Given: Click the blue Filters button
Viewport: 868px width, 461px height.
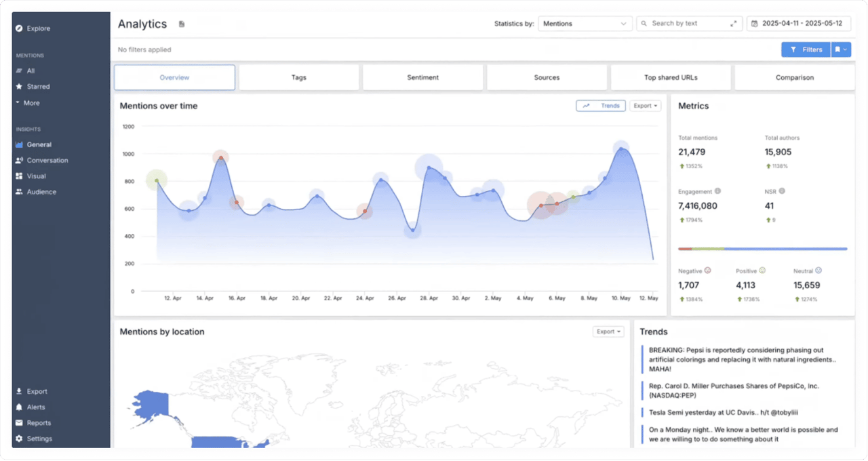Looking at the screenshot, I should [806, 49].
